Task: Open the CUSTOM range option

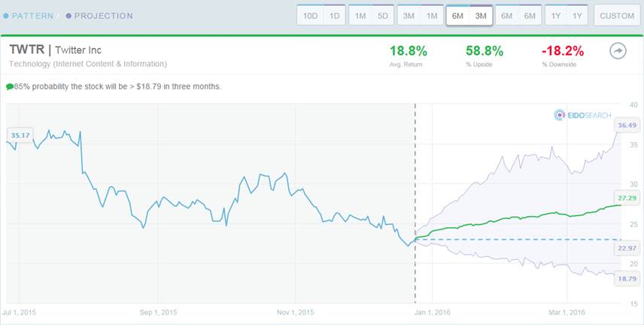Action: (617, 16)
